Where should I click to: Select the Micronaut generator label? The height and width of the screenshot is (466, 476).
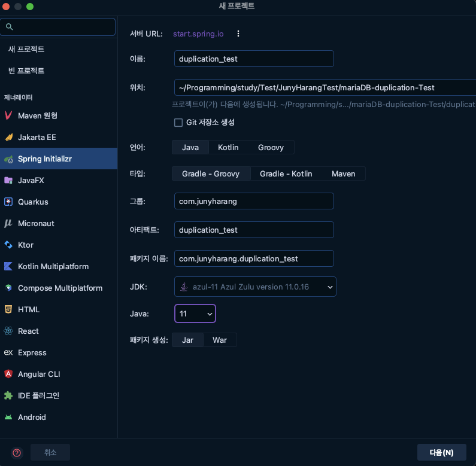click(x=36, y=223)
